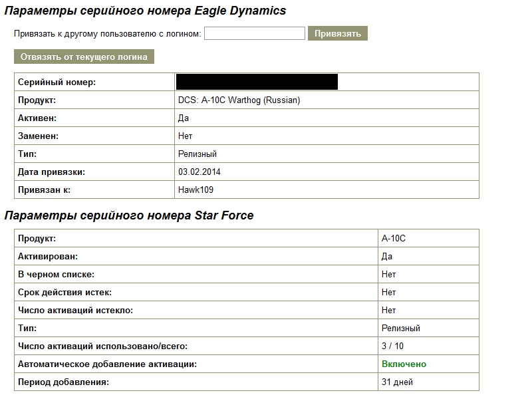Click Отвязать от текущего логина button
Viewport: 532px width, 399px height.
[x=84, y=57]
